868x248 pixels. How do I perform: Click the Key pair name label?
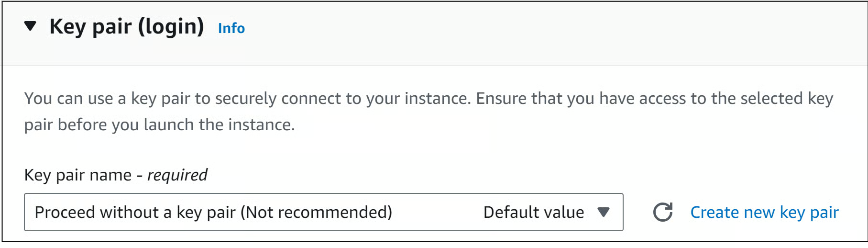pos(78,175)
